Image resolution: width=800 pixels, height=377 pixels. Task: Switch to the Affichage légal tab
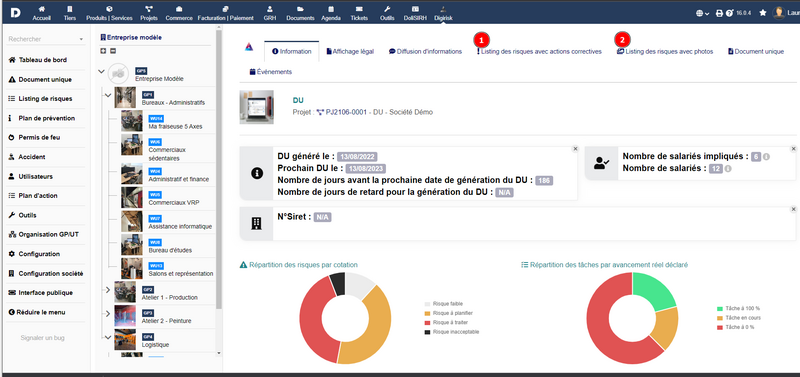(350, 52)
